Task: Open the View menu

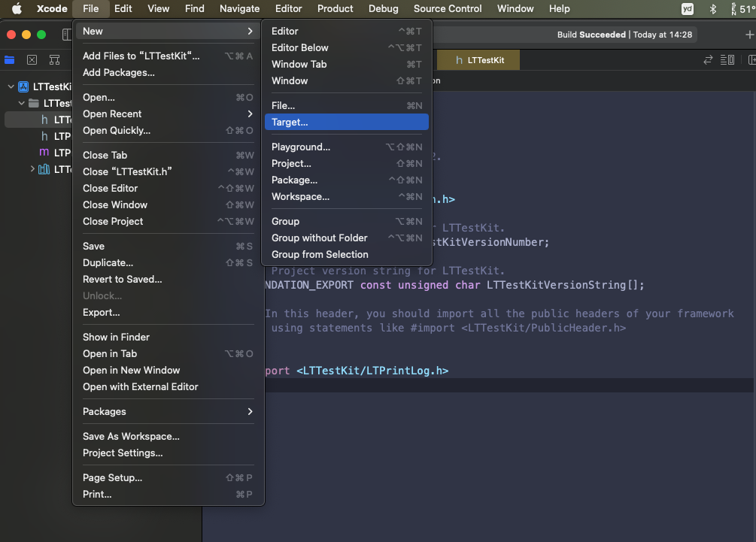Action: 158,9
